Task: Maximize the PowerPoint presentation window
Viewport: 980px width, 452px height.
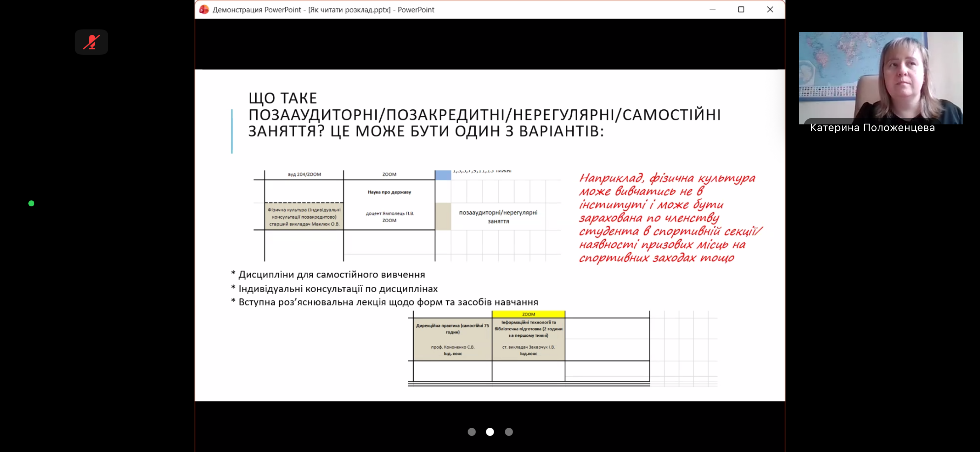Action: click(741, 9)
